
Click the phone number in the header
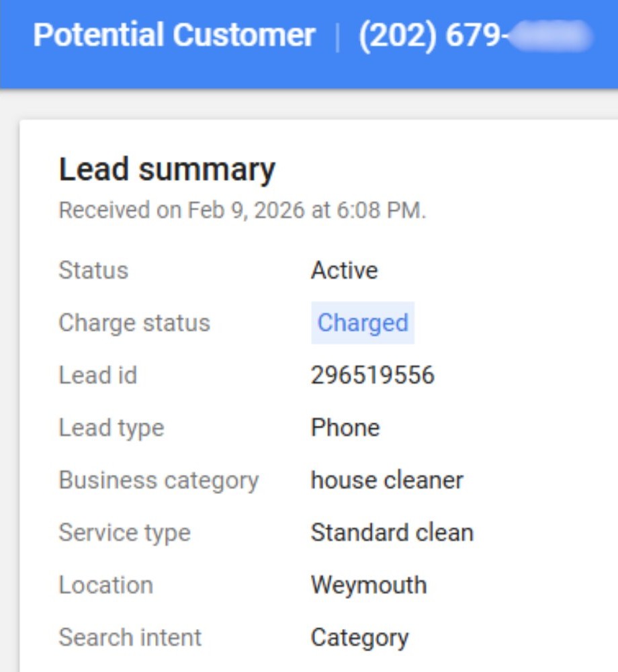(x=474, y=36)
